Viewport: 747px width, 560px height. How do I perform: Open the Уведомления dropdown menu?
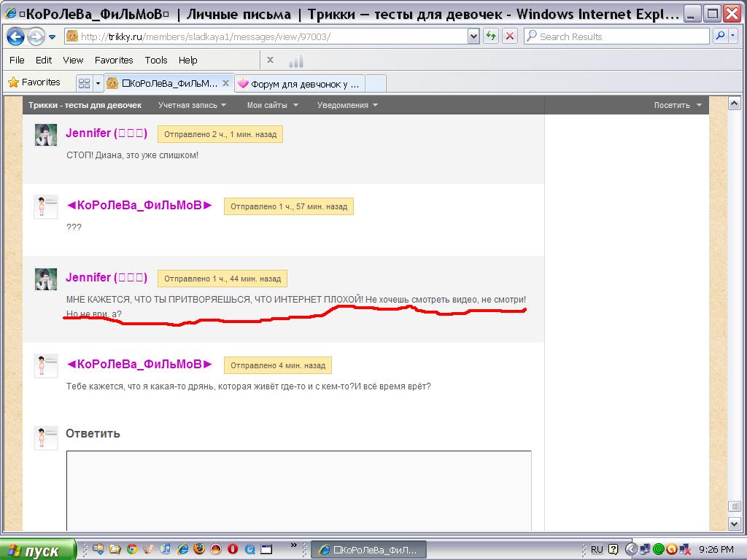[347, 105]
